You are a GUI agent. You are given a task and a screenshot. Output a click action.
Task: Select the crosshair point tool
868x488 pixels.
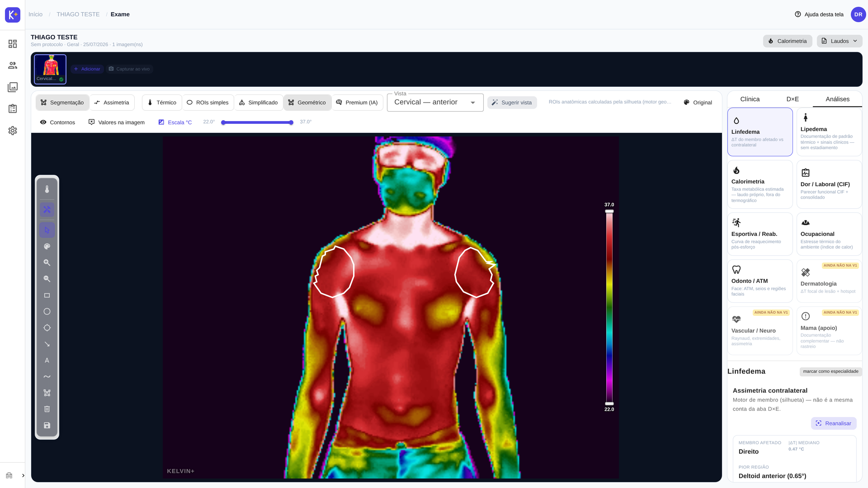(x=47, y=328)
